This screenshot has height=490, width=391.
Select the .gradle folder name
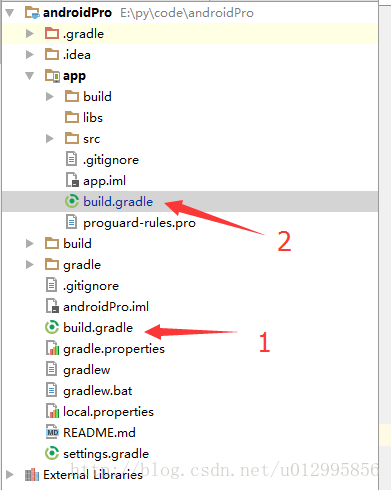[x=83, y=34]
